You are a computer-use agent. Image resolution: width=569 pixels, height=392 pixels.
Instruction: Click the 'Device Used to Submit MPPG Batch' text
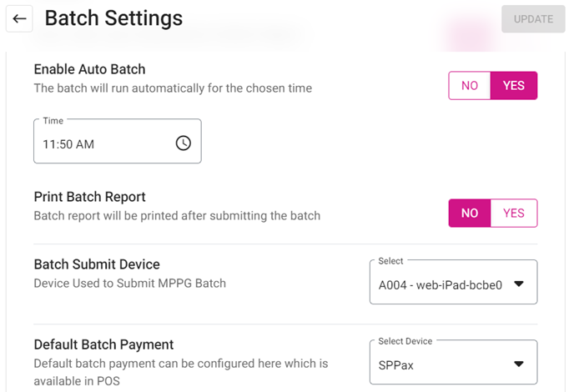click(x=129, y=284)
